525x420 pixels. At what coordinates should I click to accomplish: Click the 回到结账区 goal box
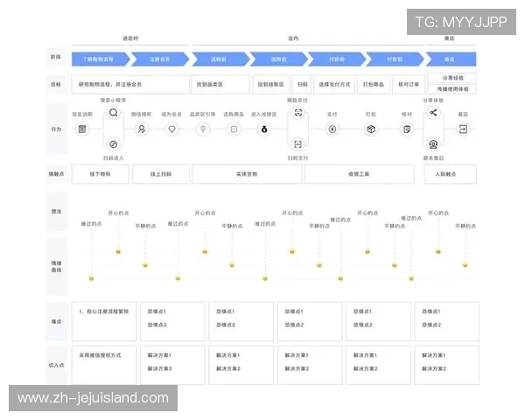[x=271, y=84]
